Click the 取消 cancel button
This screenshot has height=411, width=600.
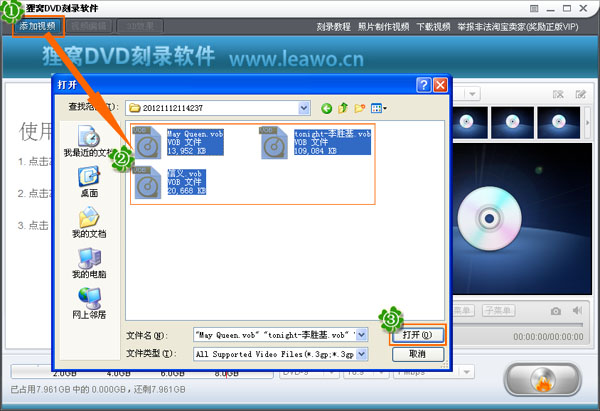click(x=417, y=354)
